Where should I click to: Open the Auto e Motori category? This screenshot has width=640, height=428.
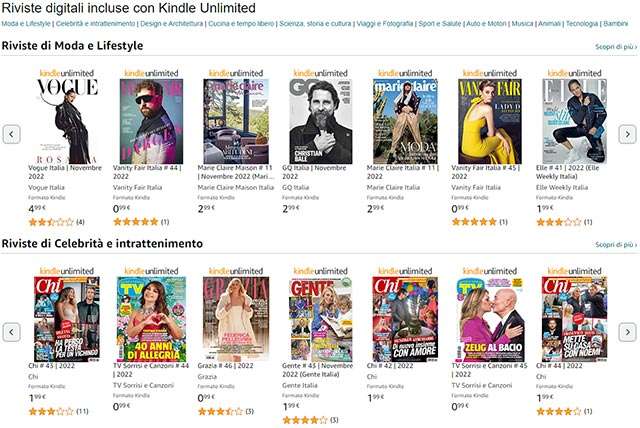click(486, 24)
